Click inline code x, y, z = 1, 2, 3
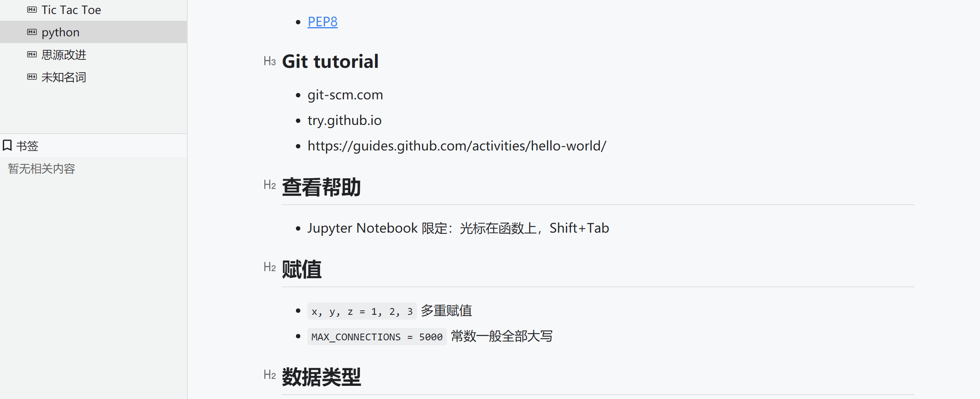 coord(362,311)
